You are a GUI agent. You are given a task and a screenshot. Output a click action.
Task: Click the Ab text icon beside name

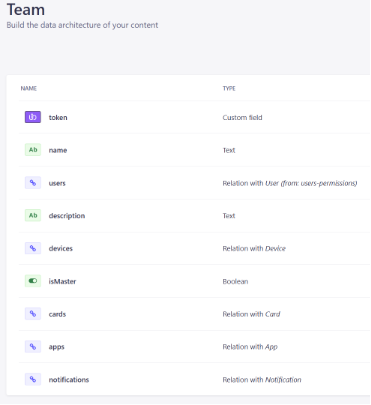click(33, 150)
